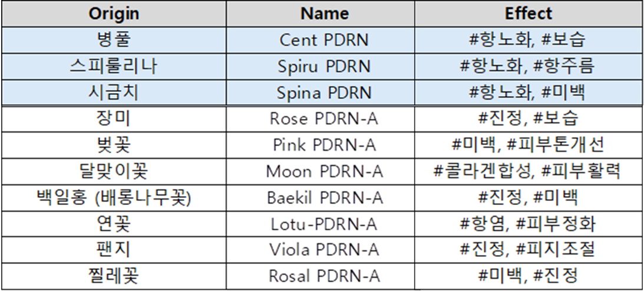Select the Rosal PDRN-A cell
Image resolution: width=644 pixels, height=291 pixels.
[x=324, y=276]
